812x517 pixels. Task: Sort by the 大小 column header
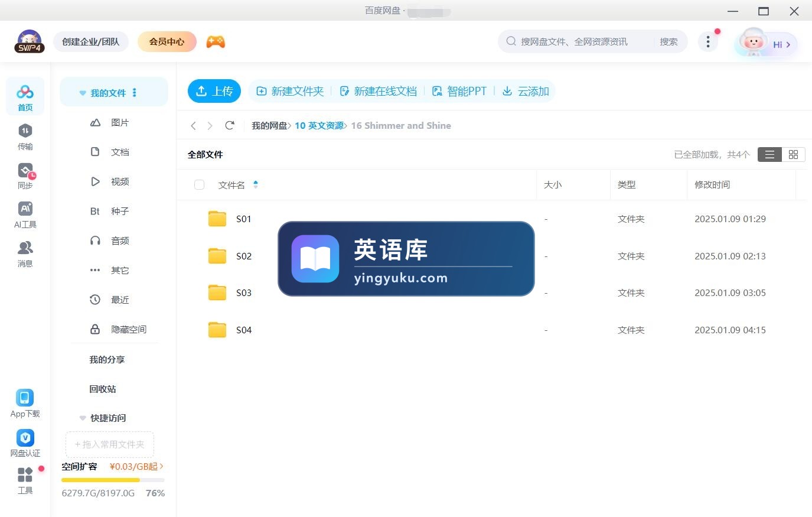tap(553, 184)
